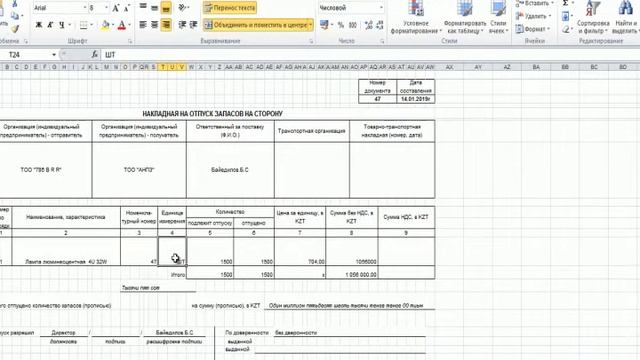Open the font color dropdown arrow
This screenshot has width=640, height=360.
coord(129,25)
